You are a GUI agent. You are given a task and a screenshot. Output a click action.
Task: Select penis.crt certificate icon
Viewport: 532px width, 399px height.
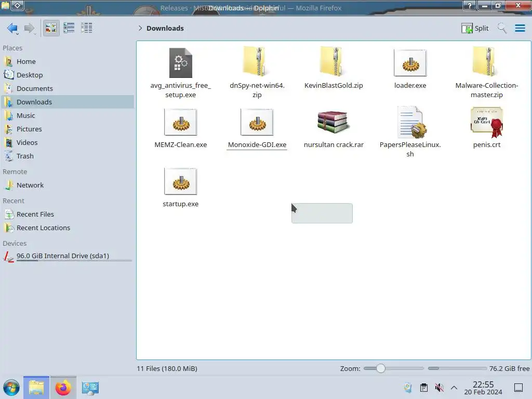point(487,122)
